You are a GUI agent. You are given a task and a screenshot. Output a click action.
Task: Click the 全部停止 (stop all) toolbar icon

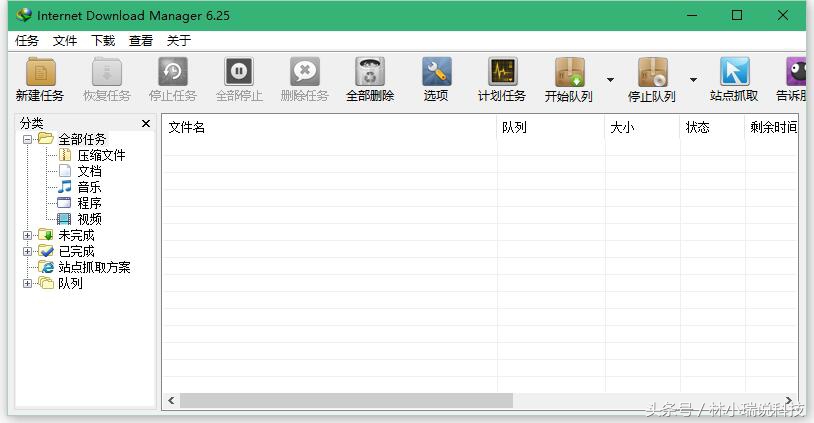click(239, 73)
